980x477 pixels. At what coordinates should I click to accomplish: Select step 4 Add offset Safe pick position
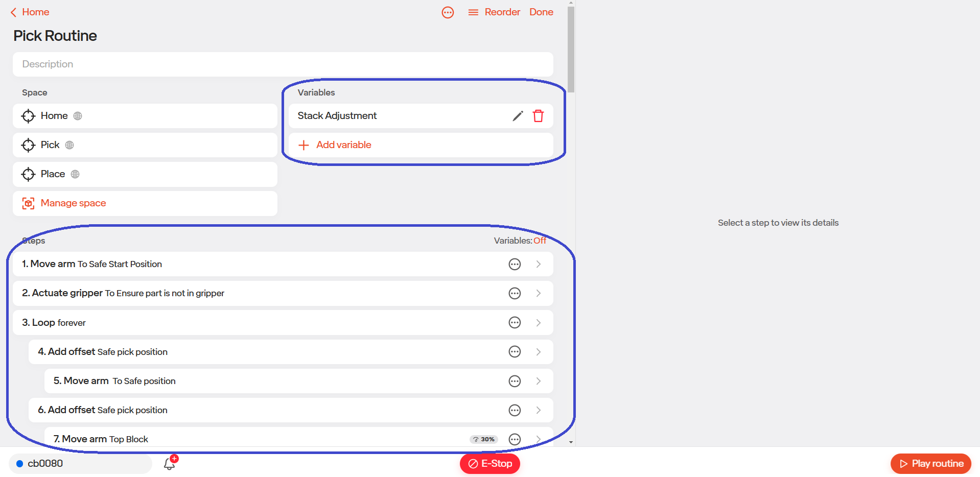pos(291,352)
